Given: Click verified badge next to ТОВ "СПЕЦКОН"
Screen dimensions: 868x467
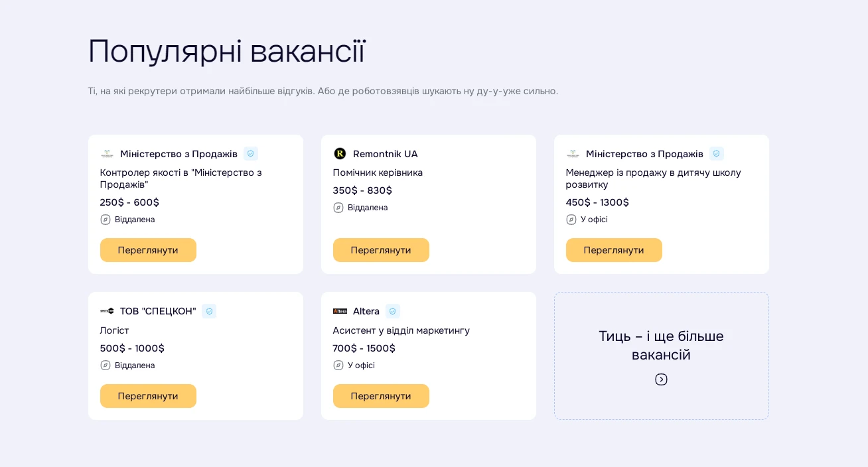Looking at the screenshot, I should 209,311.
